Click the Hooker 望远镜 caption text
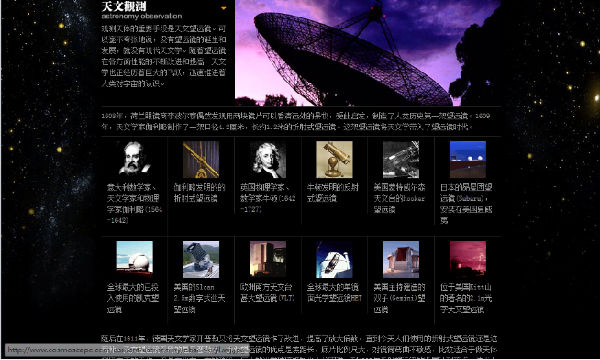The width and height of the screenshot is (600, 360). click(399, 198)
